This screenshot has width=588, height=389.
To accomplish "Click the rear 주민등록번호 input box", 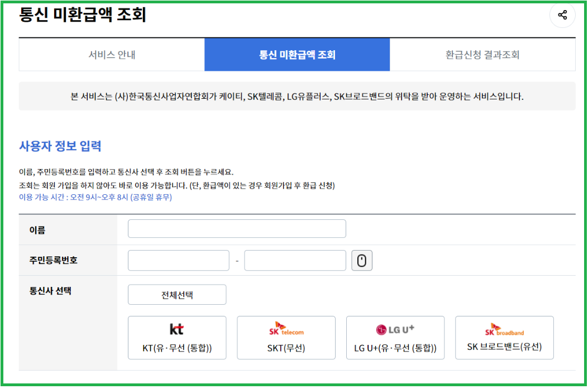I will click(x=294, y=260).
